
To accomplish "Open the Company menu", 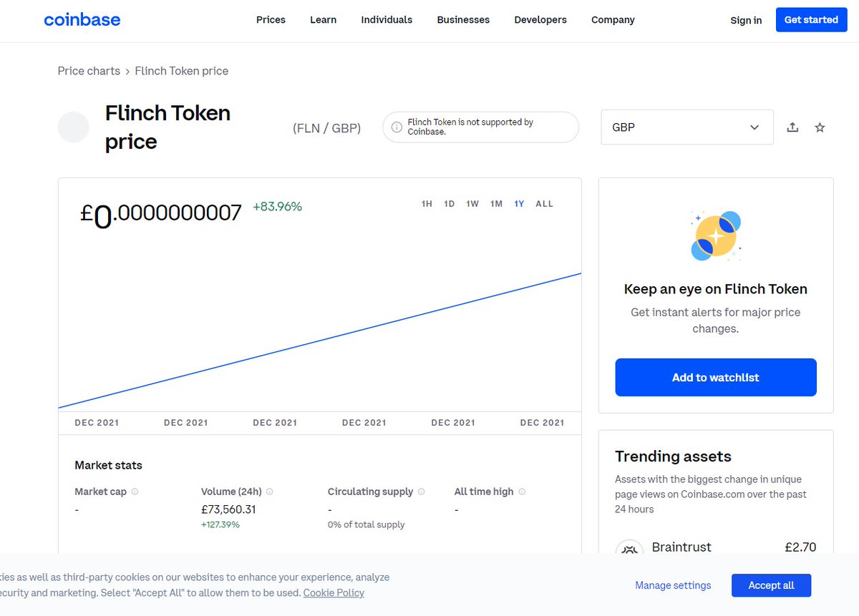I will 613,20.
